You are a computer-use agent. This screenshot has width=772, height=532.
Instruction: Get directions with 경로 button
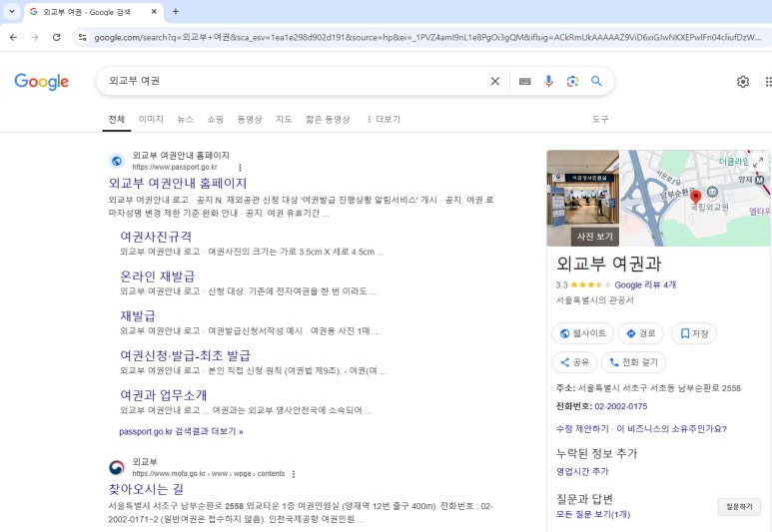[x=641, y=333]
